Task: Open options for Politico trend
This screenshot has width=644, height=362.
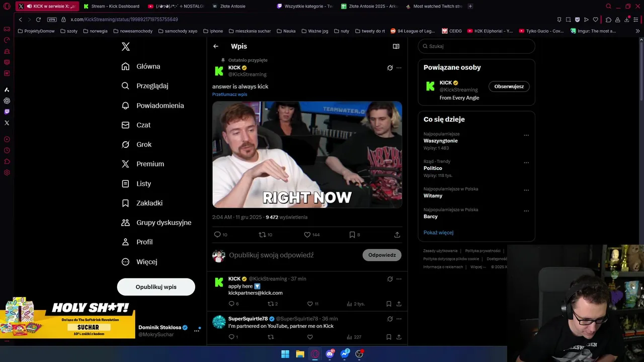Action: (x=526, y=163)
